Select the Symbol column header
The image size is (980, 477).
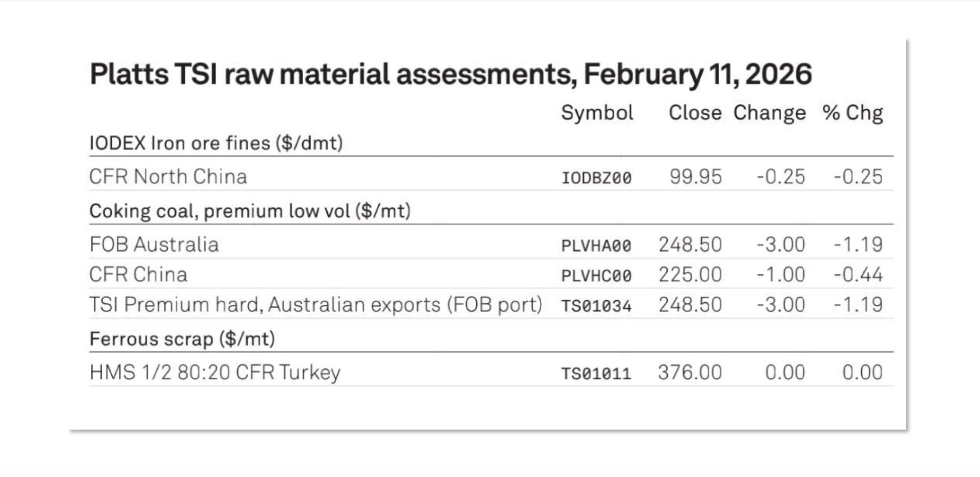pyautogui.click(x=597, y=113)
